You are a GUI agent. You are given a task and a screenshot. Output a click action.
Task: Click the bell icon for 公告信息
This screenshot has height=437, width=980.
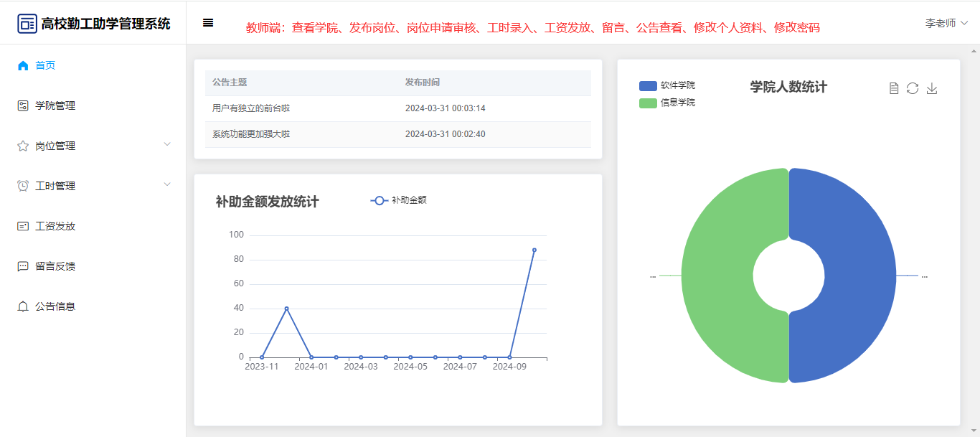click(23, 306)
